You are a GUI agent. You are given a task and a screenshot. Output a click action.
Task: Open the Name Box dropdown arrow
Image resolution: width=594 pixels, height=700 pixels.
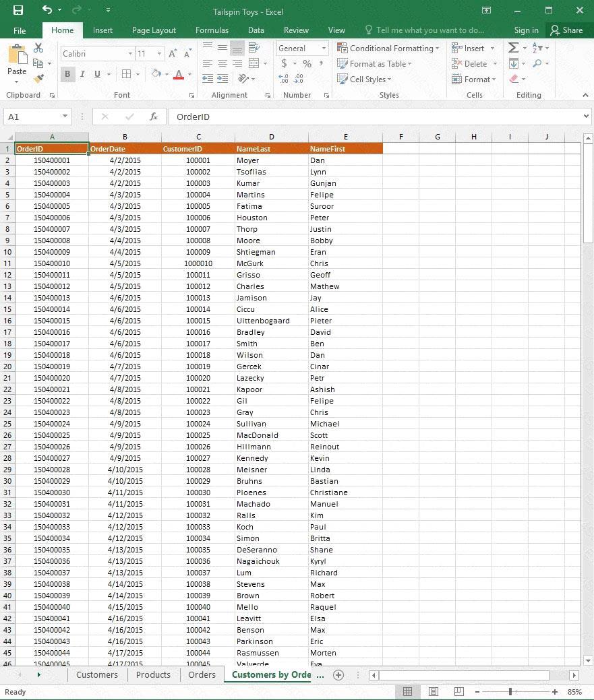point(65,117)
